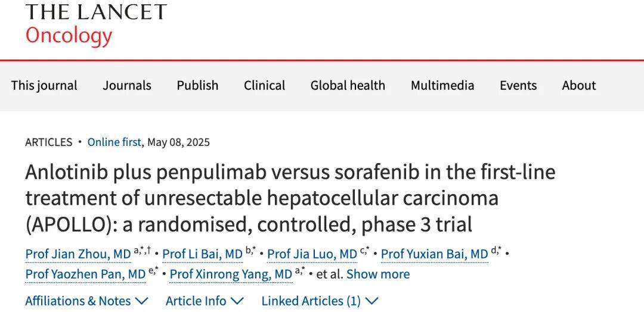Open the Clinical menu item
The height and width of the screenshot is (312, 644).
pyautogui.click(x=264, y=85)
